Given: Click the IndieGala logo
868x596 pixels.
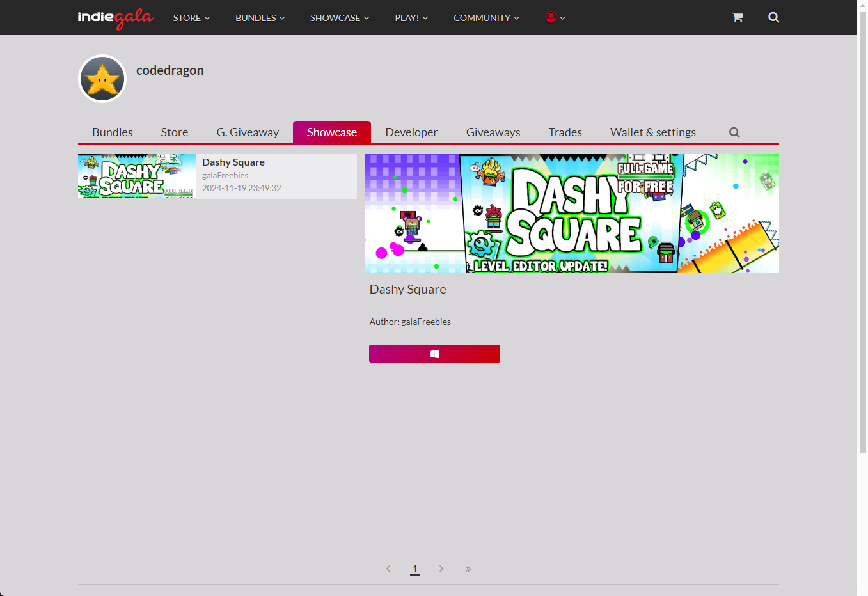Looking at the screenshot, I should click(116, 18).
